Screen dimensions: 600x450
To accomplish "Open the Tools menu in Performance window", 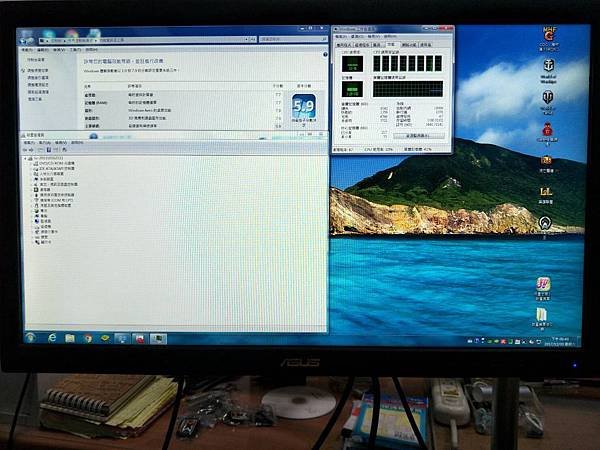I will pyautogui.click(x=75, y=50).
